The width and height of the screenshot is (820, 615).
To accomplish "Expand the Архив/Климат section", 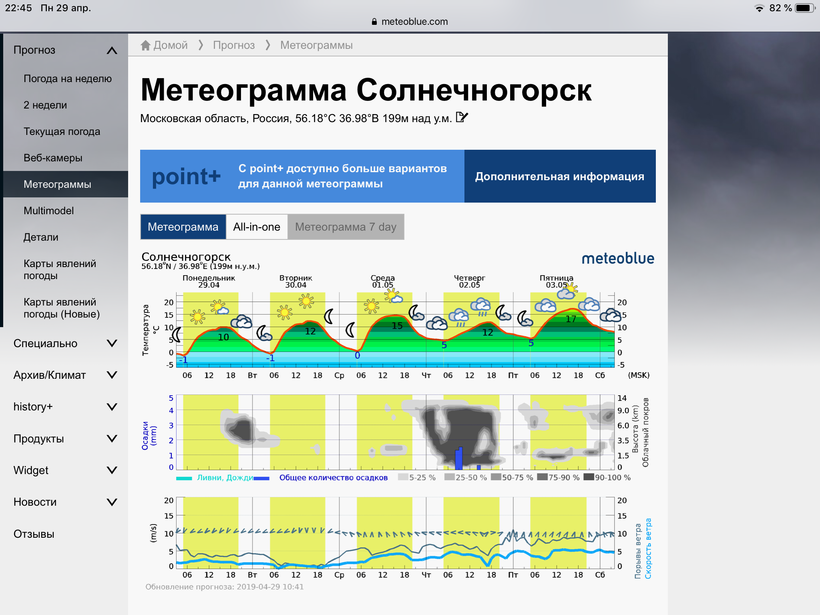I will click(x=111, y=376).
